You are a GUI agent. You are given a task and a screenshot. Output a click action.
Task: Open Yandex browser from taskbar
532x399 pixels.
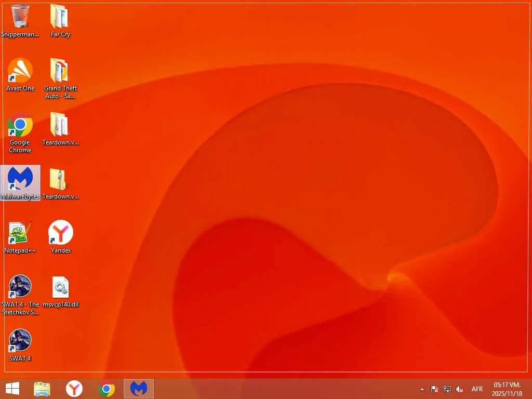tap(74, 389)
